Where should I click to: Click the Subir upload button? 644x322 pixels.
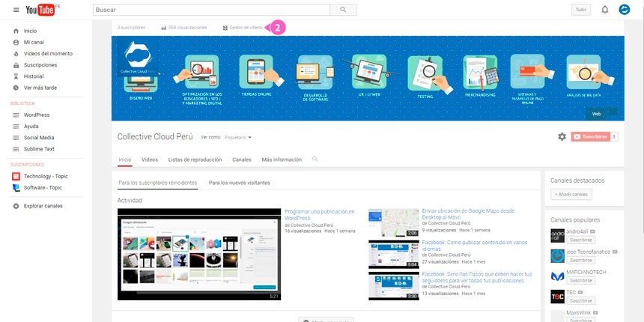581,10
